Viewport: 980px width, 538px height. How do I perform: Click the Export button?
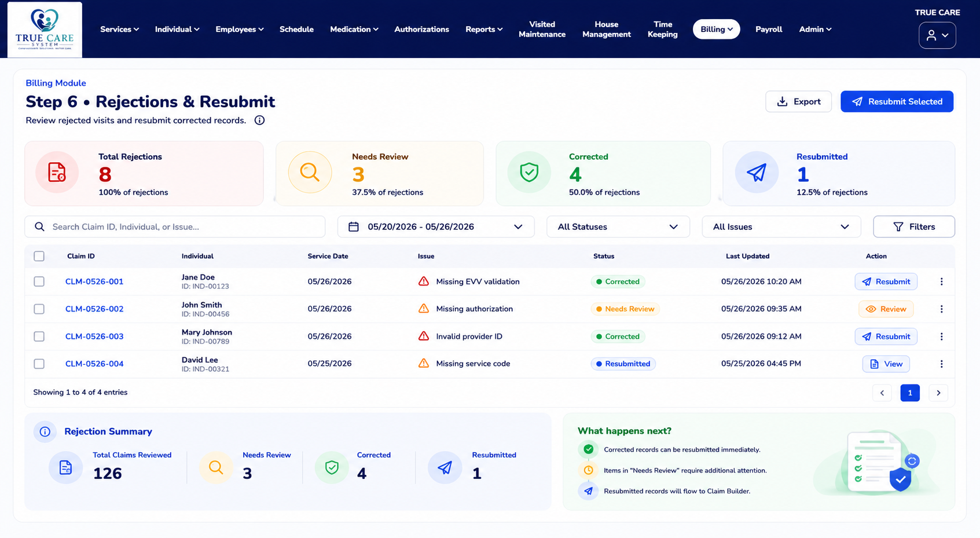(798, 102)
